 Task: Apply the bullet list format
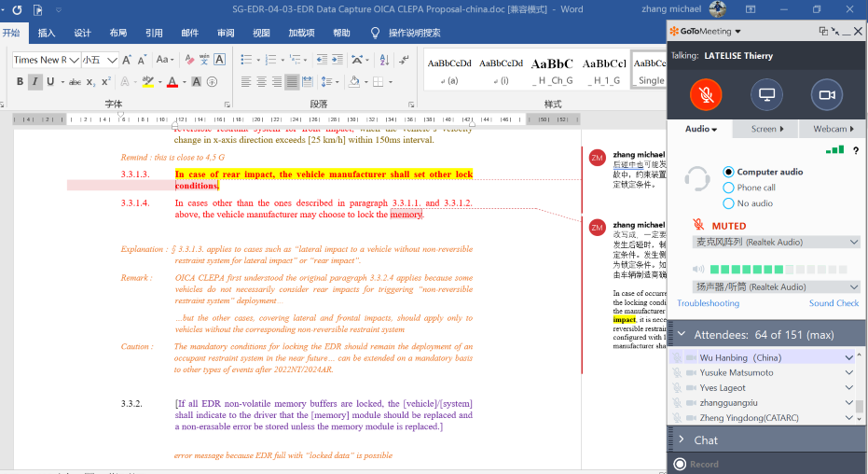243,60
